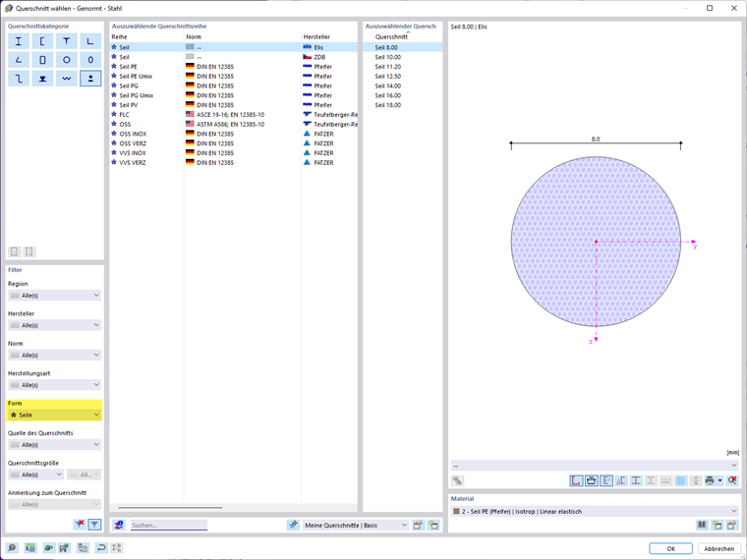This screenshot has height=560, width=747.
Task: Select cross-section Seil 18.00
Action: coord(403,105)
